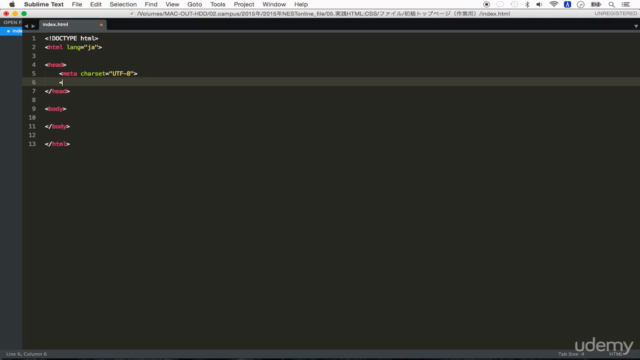Click the volume speaker icon
This screenshot has height=360, width=640.
539,4
